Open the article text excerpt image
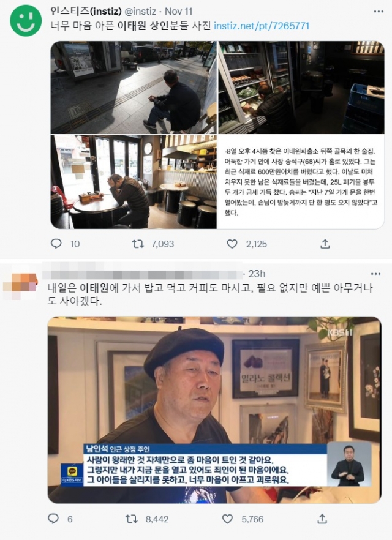Screen dimensions: 392x540 tap(301, 182)
